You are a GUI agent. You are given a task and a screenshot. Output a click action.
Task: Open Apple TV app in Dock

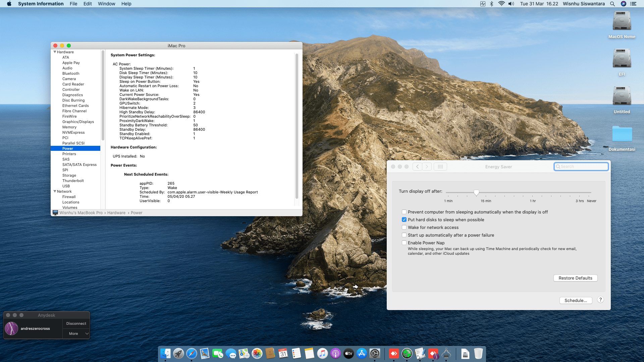point(348,353)
